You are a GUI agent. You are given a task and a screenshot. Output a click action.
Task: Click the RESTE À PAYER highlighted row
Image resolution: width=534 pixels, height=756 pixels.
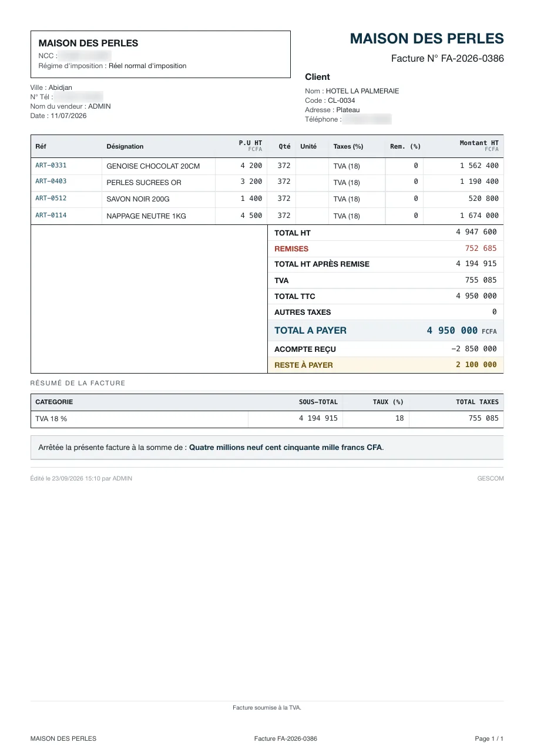click(385, 365)
